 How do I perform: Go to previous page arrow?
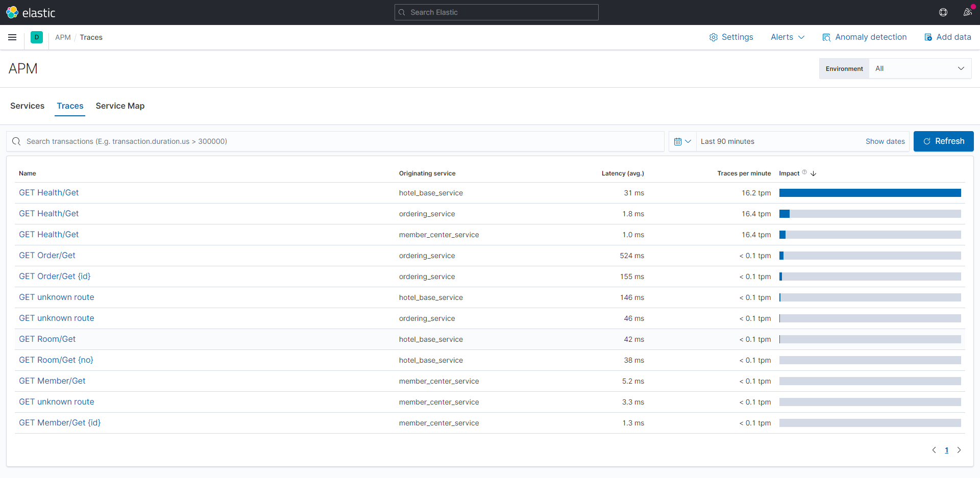[x=934, y=450]
